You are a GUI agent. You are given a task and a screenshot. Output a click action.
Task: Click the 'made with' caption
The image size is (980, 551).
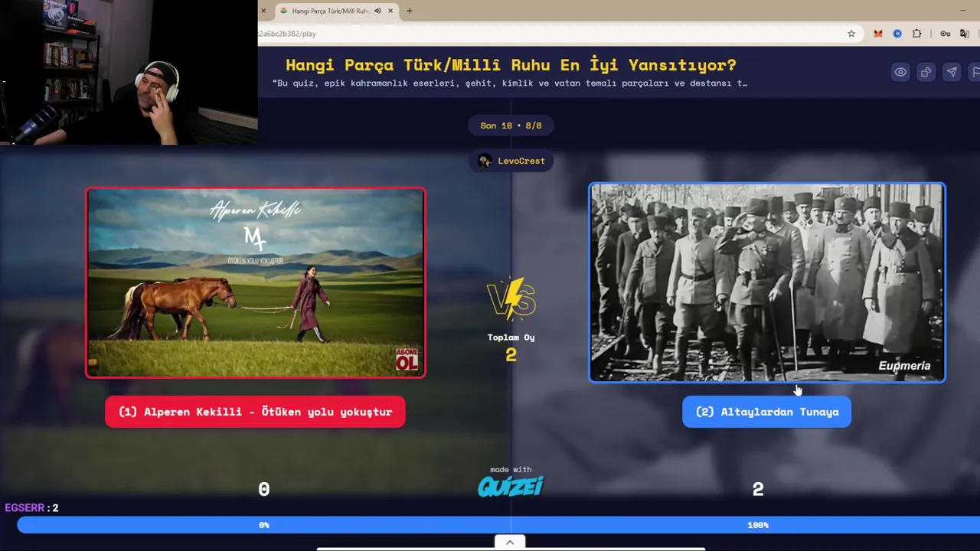click(x=511, y=470)
